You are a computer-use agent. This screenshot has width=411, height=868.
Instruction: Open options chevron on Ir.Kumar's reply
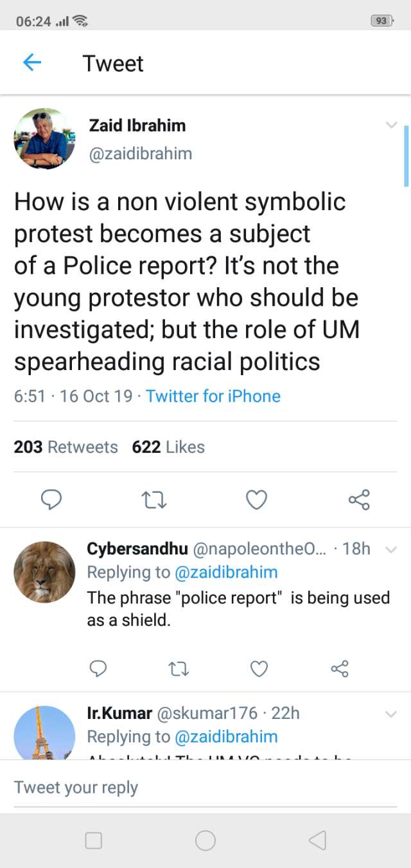390,714
